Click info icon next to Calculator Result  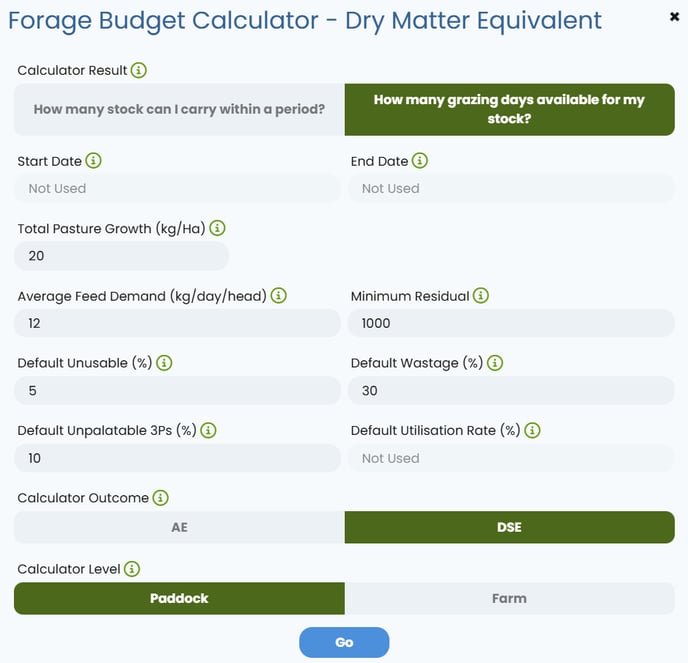click(139, 70)
